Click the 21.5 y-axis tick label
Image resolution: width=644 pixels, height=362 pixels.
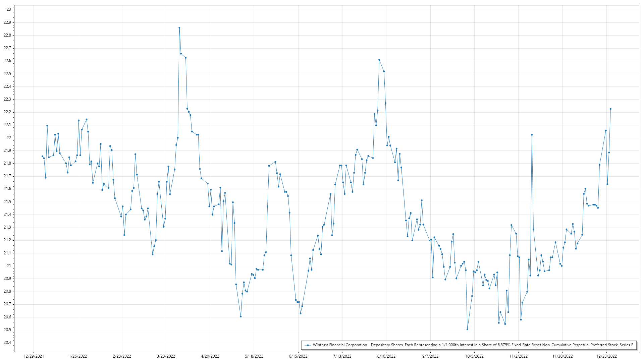click(x=7, y=202)
